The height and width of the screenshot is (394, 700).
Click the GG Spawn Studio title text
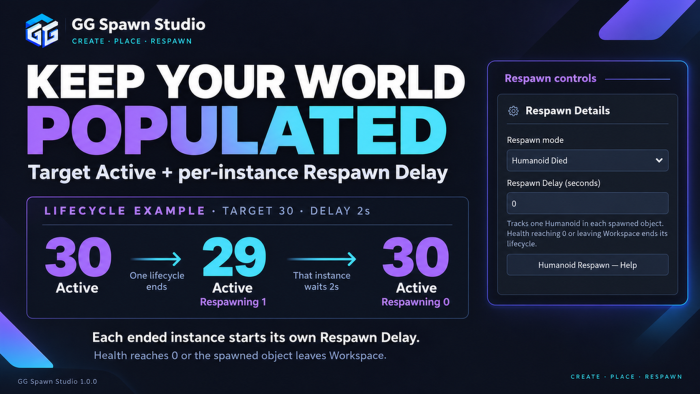pyautogui.click(x=138, y=25)
